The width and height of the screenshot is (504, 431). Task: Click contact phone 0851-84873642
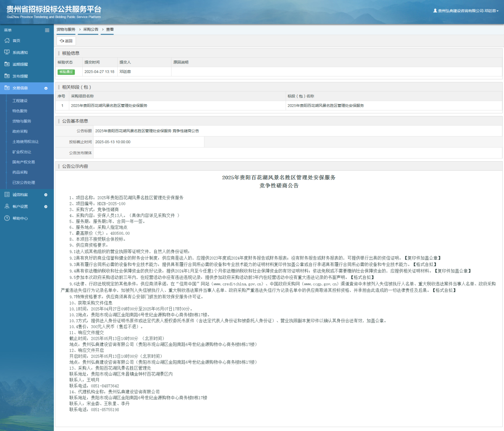click(105, 386)
